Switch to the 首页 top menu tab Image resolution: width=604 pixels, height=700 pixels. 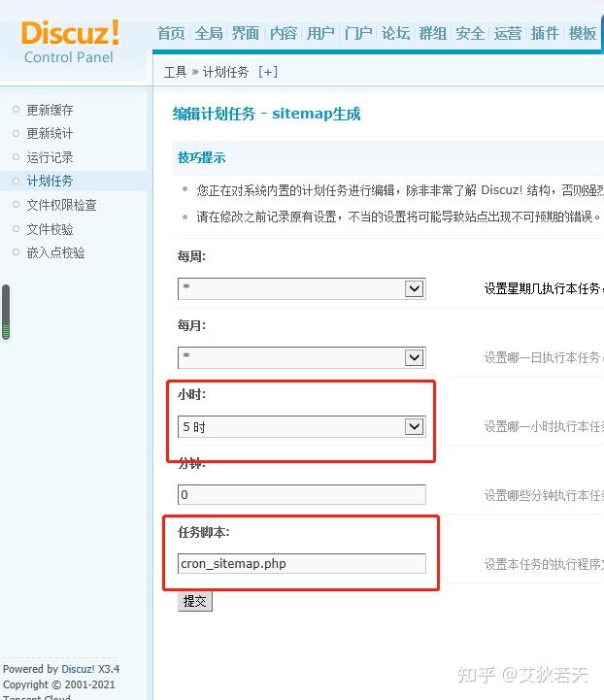pyautogui.click(x=171, y=33)
